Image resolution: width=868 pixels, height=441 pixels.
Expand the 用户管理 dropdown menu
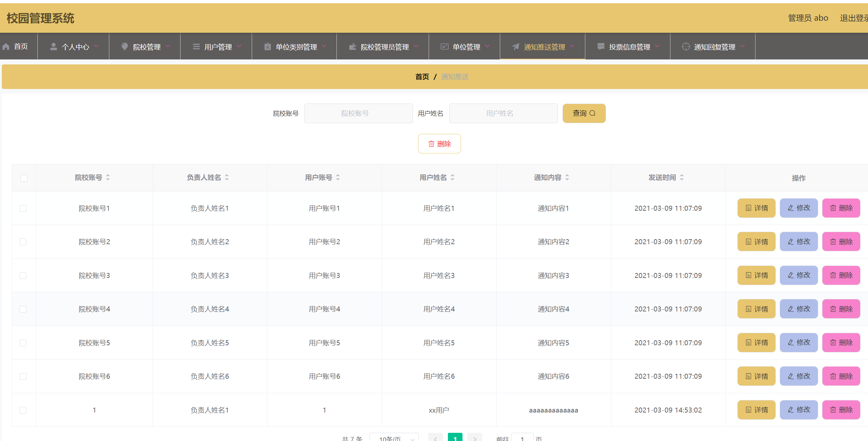[x=239, y=46]
